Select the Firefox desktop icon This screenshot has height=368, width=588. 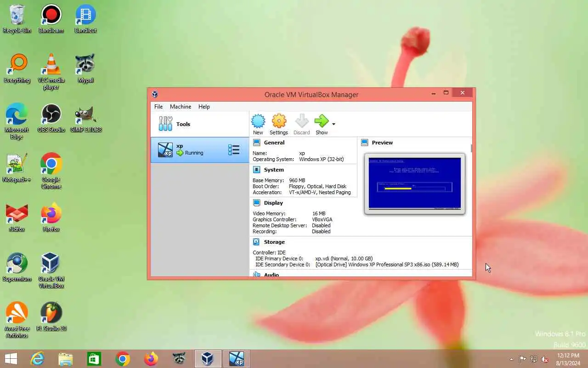[51, 218]
